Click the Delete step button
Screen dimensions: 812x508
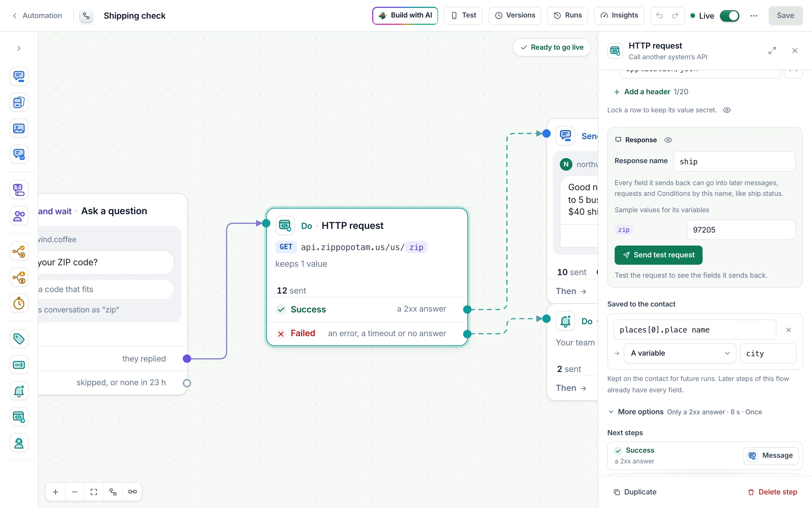(773, 492)
